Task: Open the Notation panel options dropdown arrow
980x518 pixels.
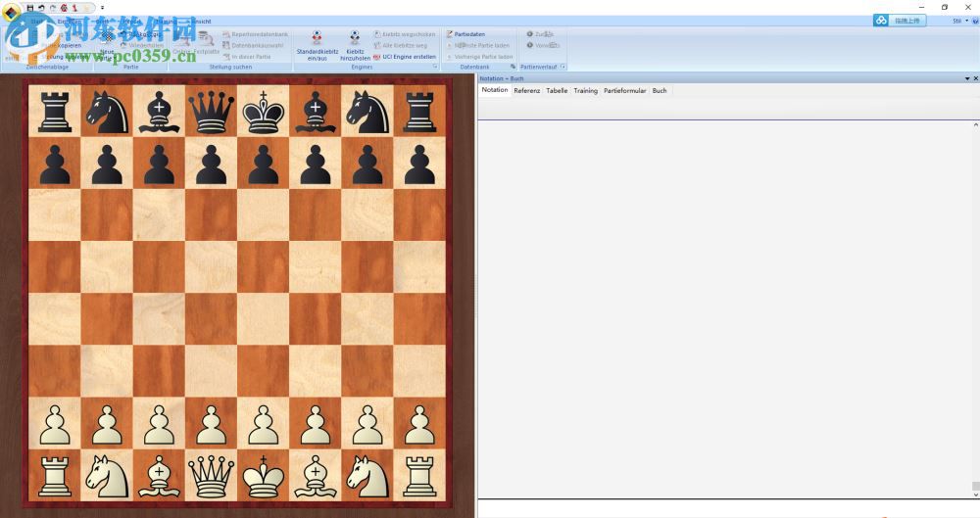Action: (x=967, y=78)
